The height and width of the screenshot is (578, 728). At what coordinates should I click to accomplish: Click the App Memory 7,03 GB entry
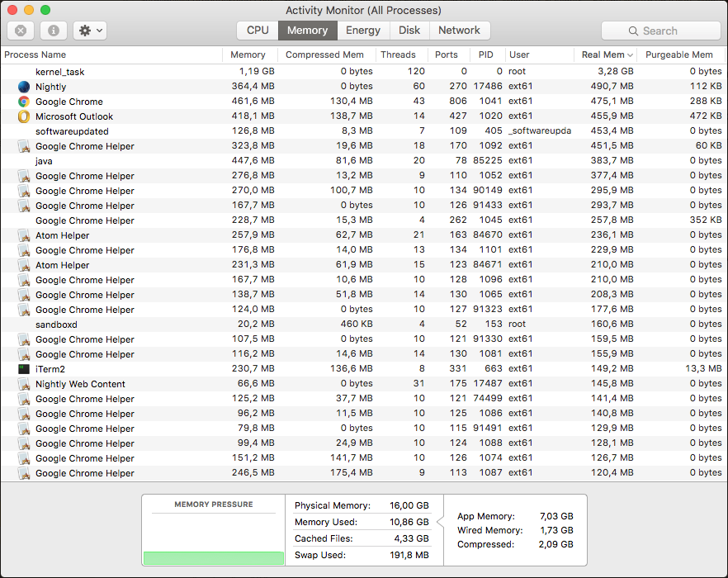[x=515, y=516]
